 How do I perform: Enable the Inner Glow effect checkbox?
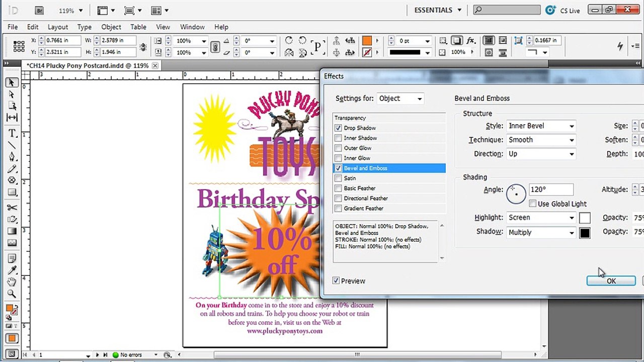click(x=338, y=158)
